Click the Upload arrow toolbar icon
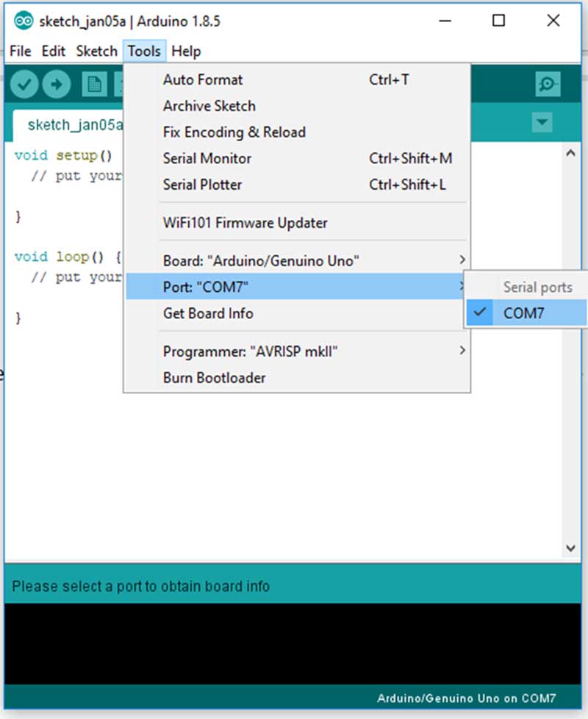 (x=57, y=84)
